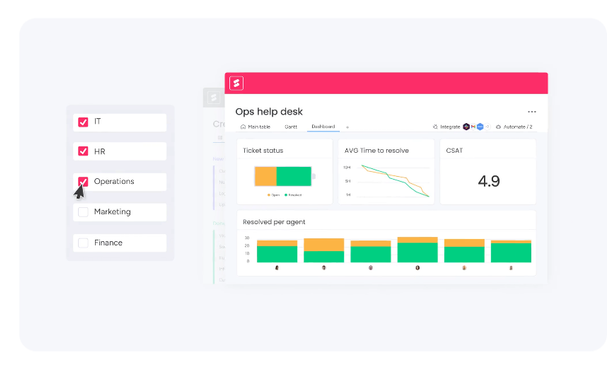Select the Dashboard tab
The height and width of the screenshot is (384, 615).
323,126
